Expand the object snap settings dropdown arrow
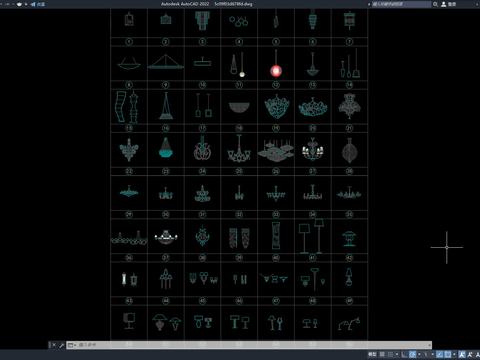This screenshot has width=480, height=360. [x=454, y=354]
